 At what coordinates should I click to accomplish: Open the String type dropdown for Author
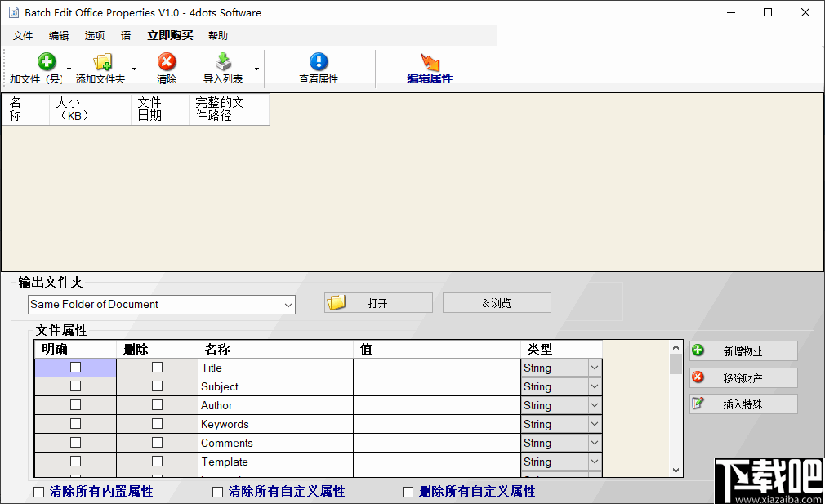pyautogui.click(x=594, y=404)
